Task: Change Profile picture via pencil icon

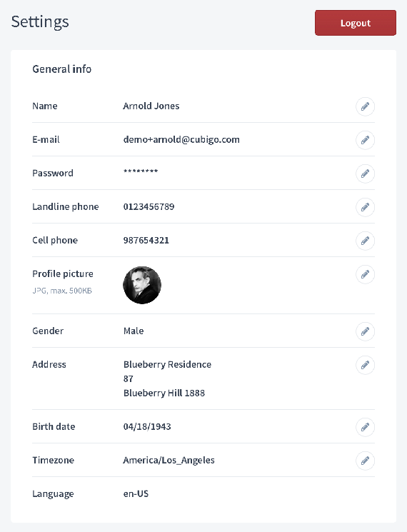Action: click(x=365, y=274)
